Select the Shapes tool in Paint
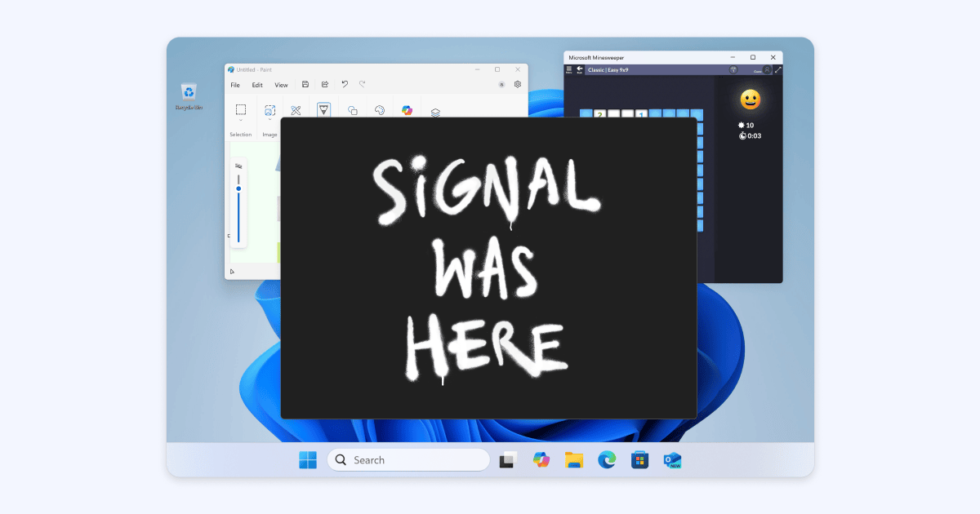 (x=353, y=110)
